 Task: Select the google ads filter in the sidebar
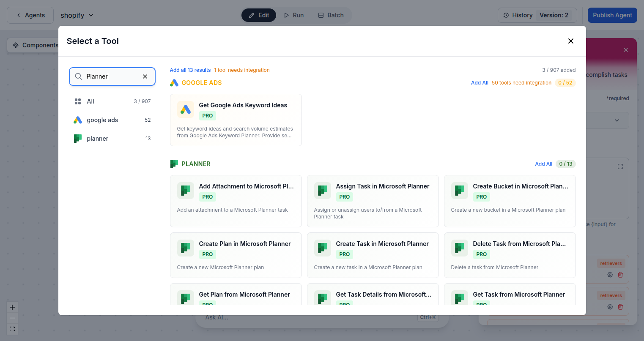pos(101,120)
